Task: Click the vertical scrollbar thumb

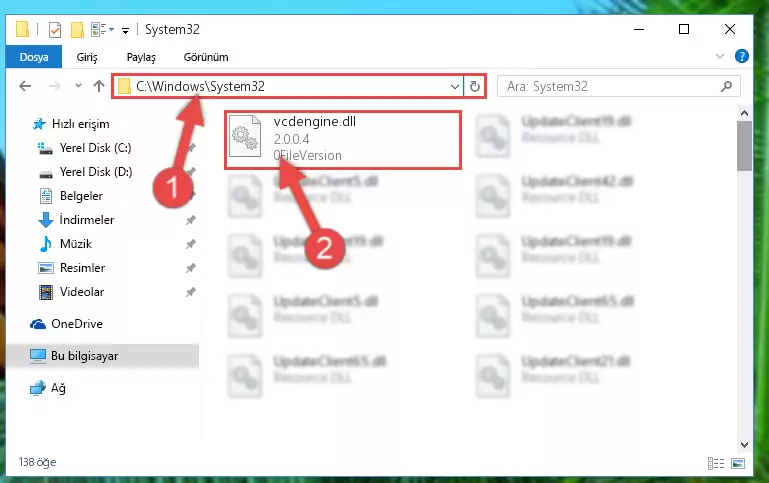Action: point(744,146)
